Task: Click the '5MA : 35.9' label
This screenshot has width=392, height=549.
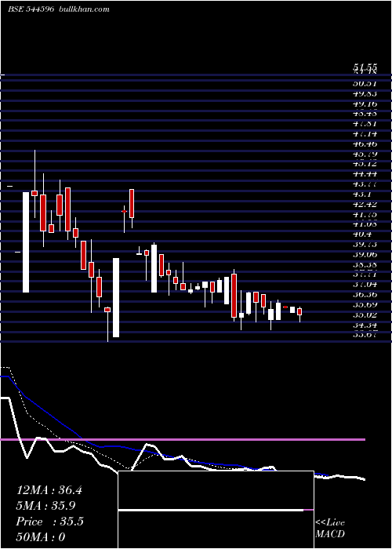Action: (x=45, y=506)
